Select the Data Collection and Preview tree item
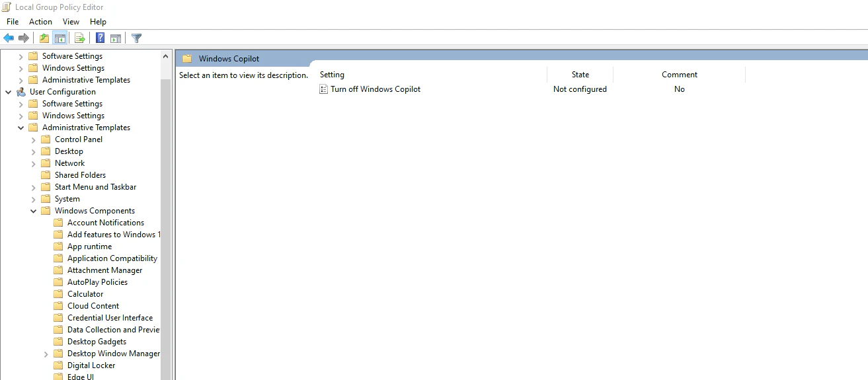 coord(113,330)
